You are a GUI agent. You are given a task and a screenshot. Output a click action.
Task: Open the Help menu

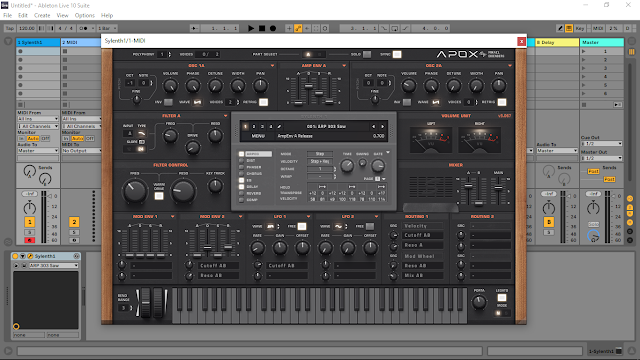pos(107,16)
